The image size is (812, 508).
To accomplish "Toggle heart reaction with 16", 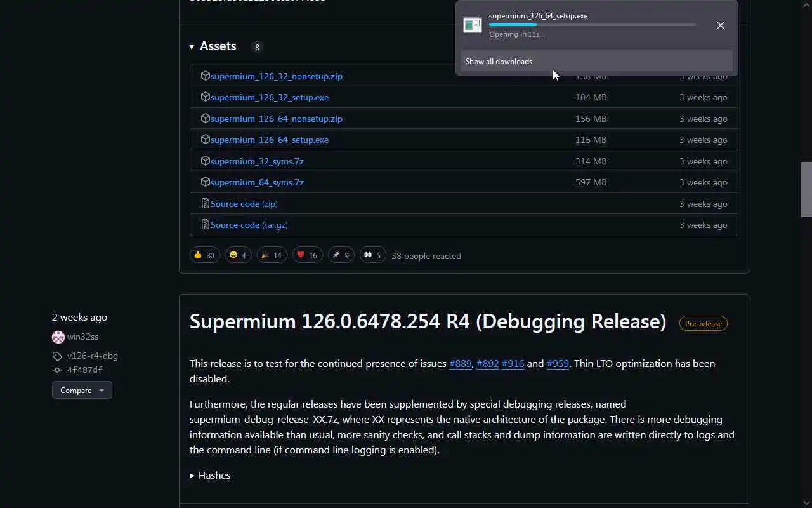I will 307,255.
